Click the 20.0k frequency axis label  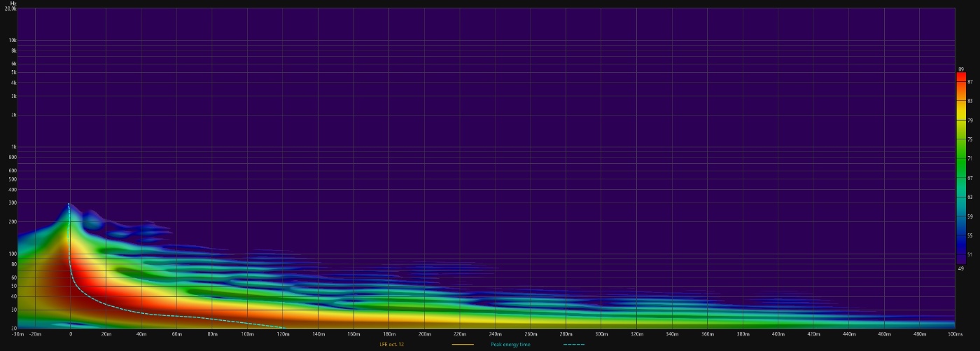tap(11, 8)
